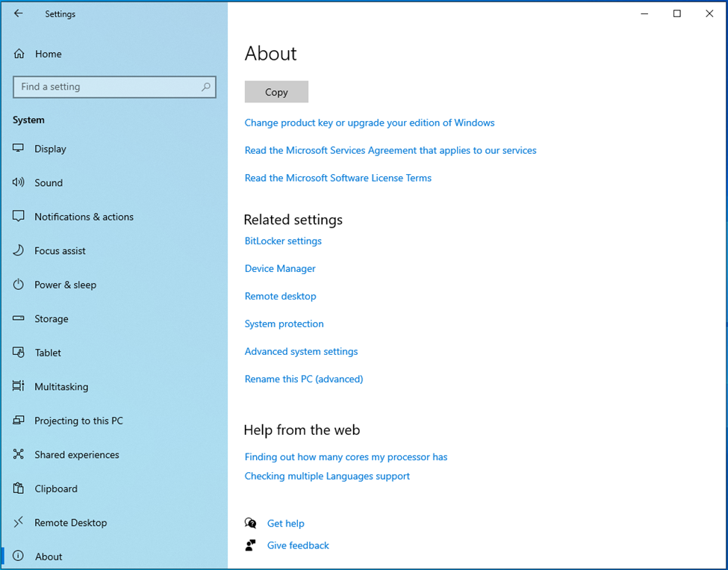Click the back arrow in Settings
The image size is (728, 570).
click(18, 13)
